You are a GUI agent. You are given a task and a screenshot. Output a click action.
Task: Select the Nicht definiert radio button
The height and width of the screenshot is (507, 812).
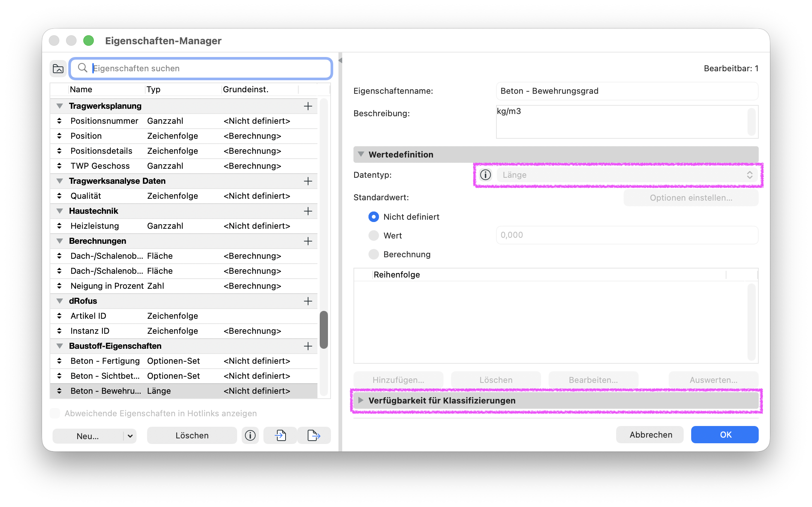coord(374,217)
